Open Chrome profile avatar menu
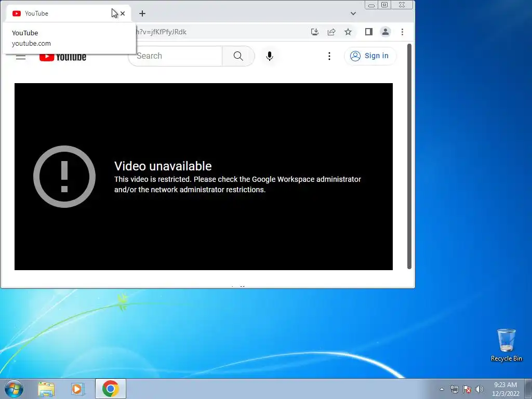The image size is (532, 399). (385, 32)
